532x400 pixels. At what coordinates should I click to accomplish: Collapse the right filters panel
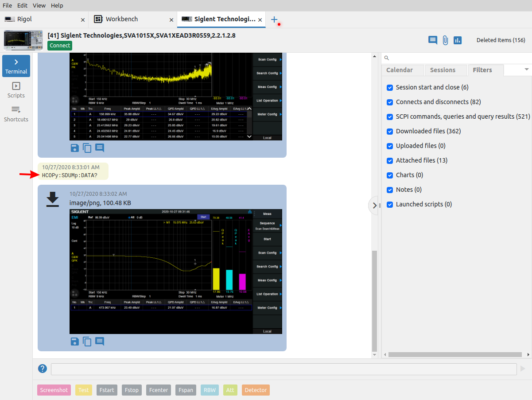(375, 206)
